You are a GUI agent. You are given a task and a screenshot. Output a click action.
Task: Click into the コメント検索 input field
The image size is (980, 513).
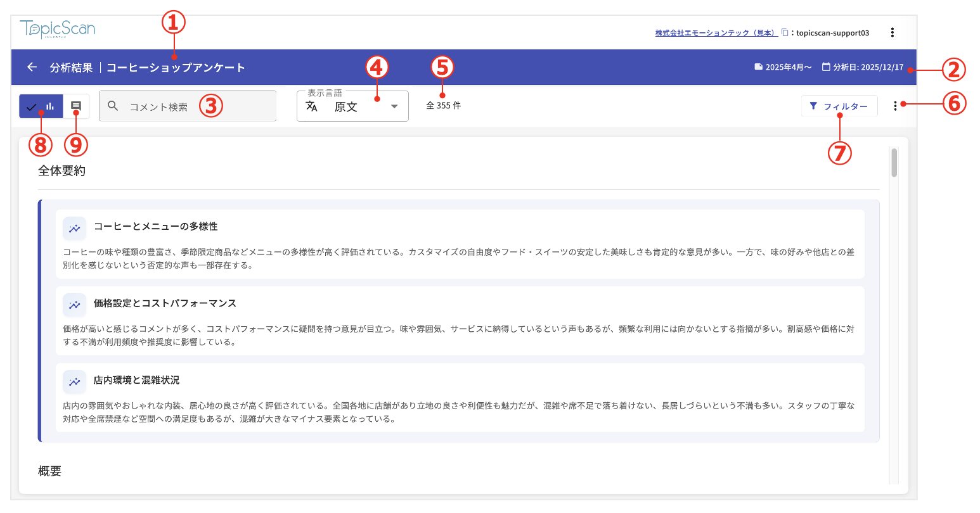click(x=190, y=107)
